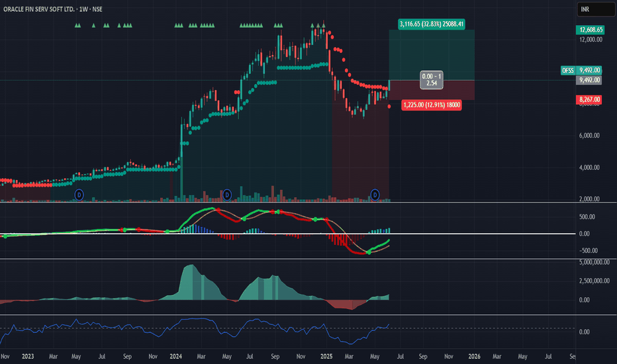Click the 2026 label on time axis
The height and width of the screenshot is (364, 617).
point(474,356)
